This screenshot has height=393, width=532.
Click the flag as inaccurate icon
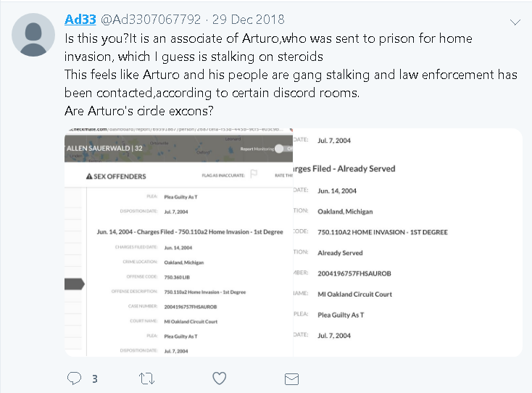tap(254, 175)
